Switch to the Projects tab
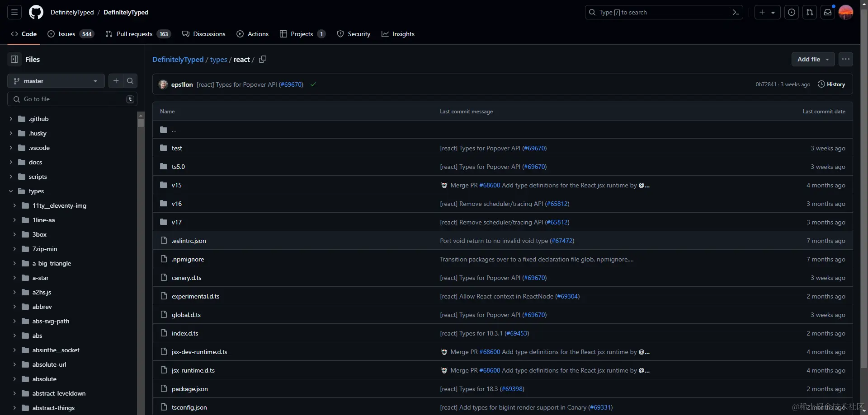 click(302, 34)
